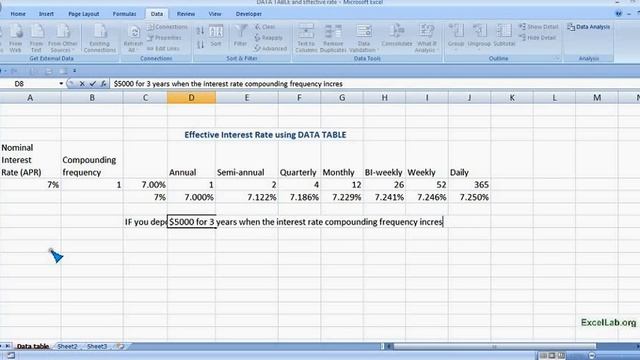Select column D header

coord(191,98)
